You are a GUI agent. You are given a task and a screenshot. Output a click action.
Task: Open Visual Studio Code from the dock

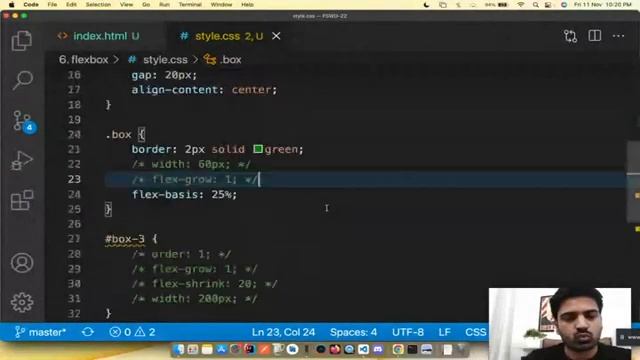tap(363, 349)
